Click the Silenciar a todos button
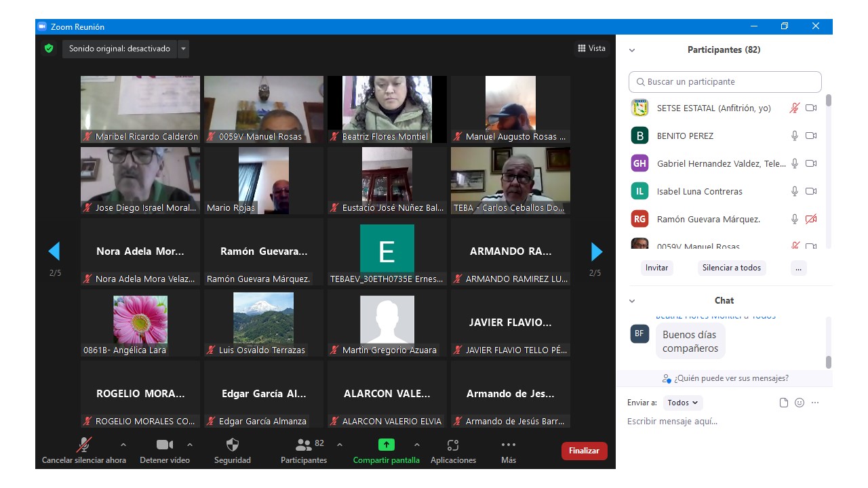The image size is (868, 488). click(x=732, y=268)
